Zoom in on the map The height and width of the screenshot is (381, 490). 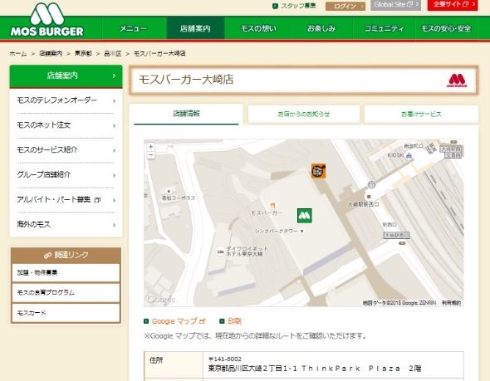pyautogui.click(x=151, y=147)
